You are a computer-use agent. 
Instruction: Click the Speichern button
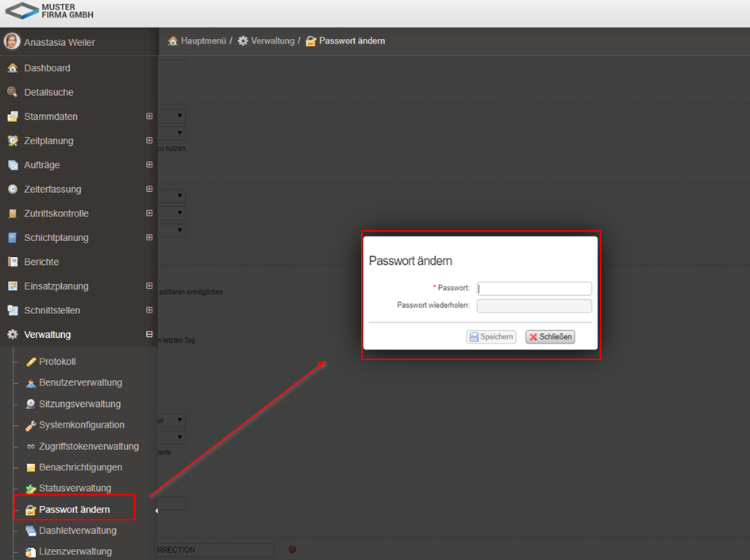pyautogui.click(x=490, y=337)
